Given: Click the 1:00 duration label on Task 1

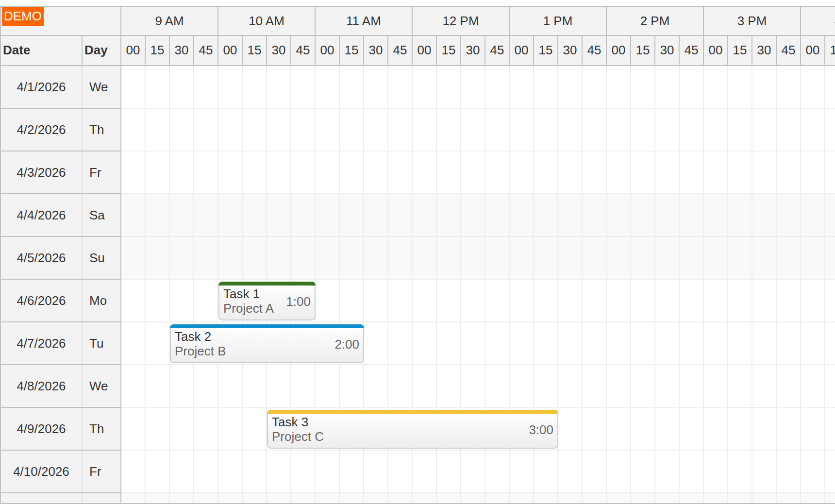Looking at the screenshot, I should pyautogui.click(x=298, y=302).
